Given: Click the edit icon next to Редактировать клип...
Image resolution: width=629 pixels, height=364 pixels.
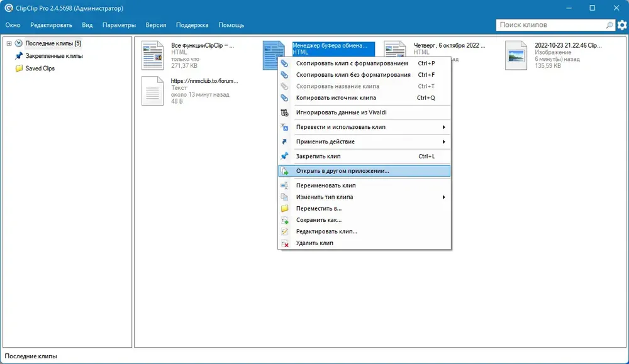Looking at the screenshot, I should coord(284,231).
